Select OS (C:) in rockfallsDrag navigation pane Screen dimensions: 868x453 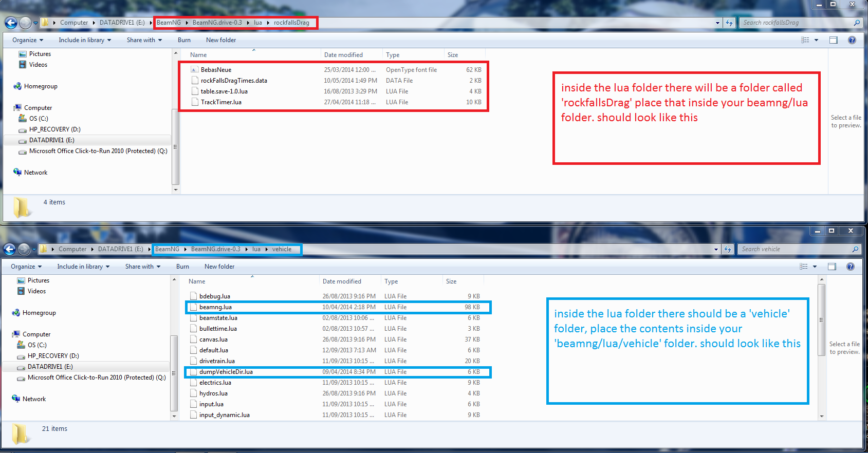33,119
